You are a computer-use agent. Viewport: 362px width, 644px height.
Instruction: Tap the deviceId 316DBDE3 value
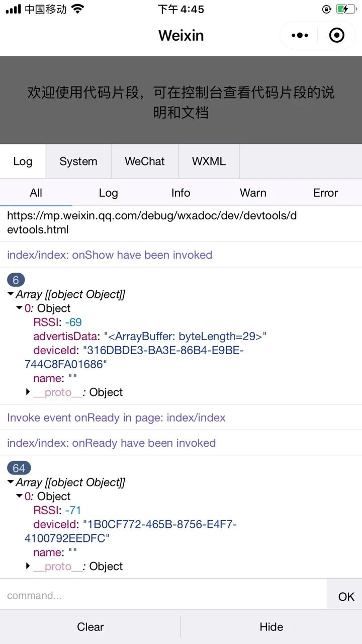[134, 357]
